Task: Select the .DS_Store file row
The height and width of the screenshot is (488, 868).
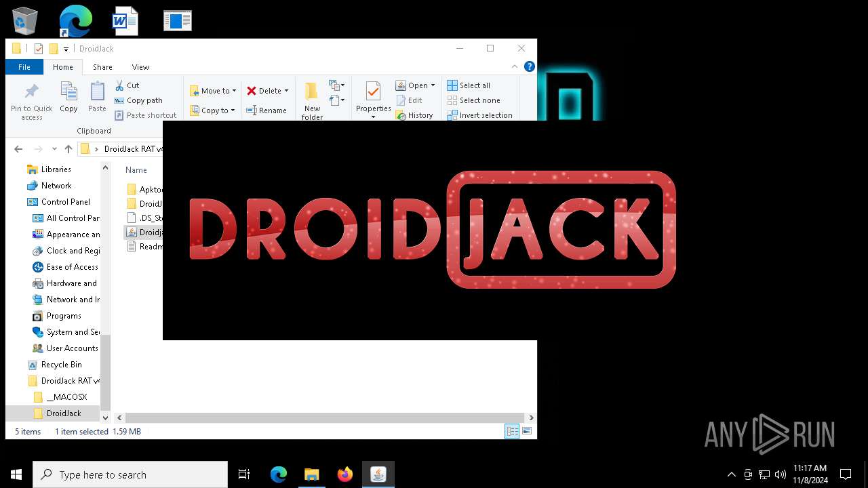Action: pos(144,218)
